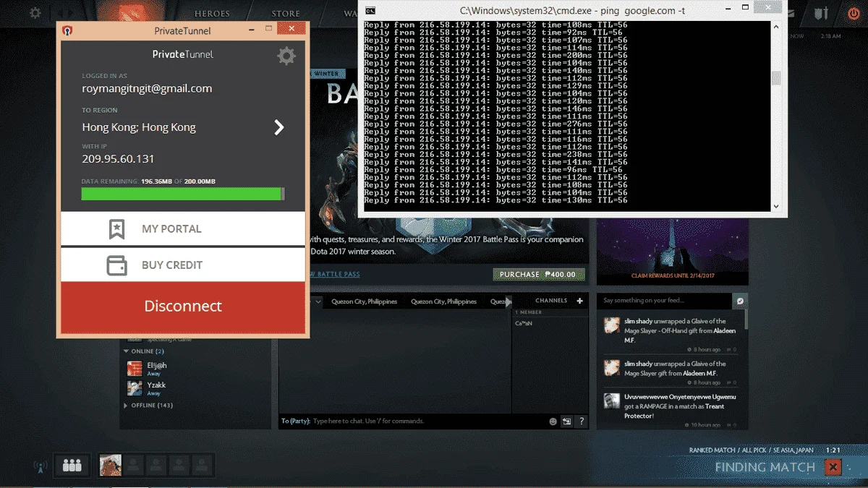Image resolution: width=868 pixels, height=488 pixels.
Task: Open the party group icon button
Action: pyautogui.click(x=72, y=466)
